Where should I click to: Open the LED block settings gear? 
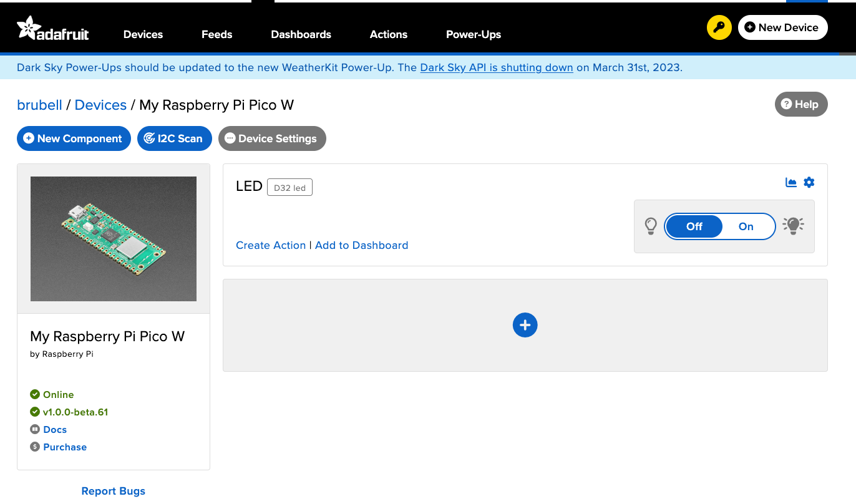[x=809, y=182]
